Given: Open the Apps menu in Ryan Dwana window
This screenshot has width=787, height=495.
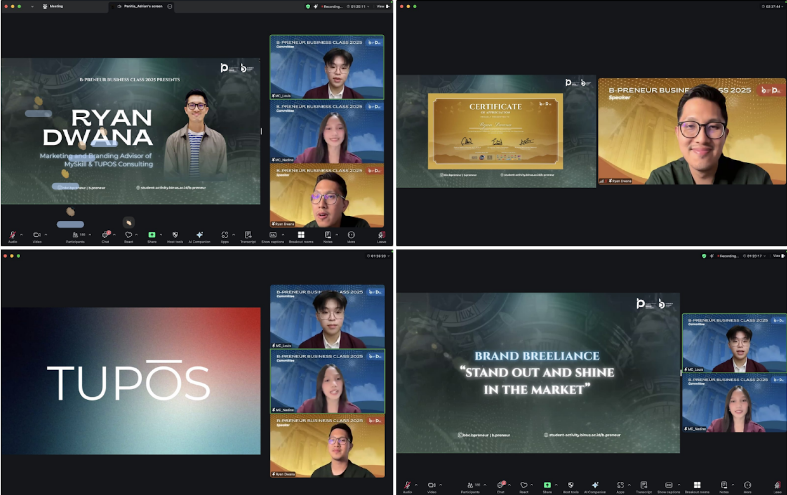Looking at the screenshot, I should pos(225,234).
